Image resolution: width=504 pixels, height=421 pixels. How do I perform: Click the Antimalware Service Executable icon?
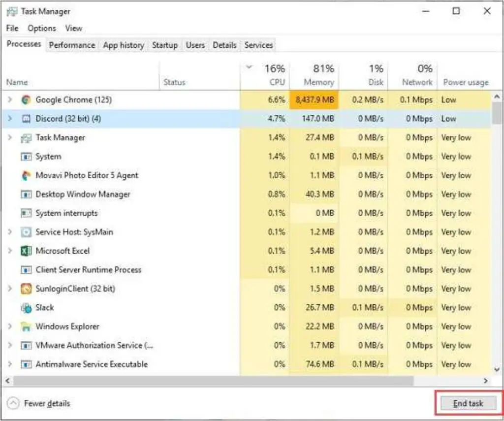click(26, 364)
